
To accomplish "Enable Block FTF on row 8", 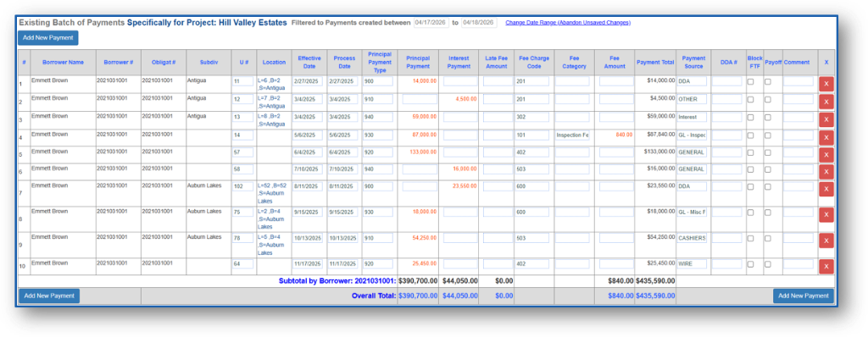I will [751, 213].
